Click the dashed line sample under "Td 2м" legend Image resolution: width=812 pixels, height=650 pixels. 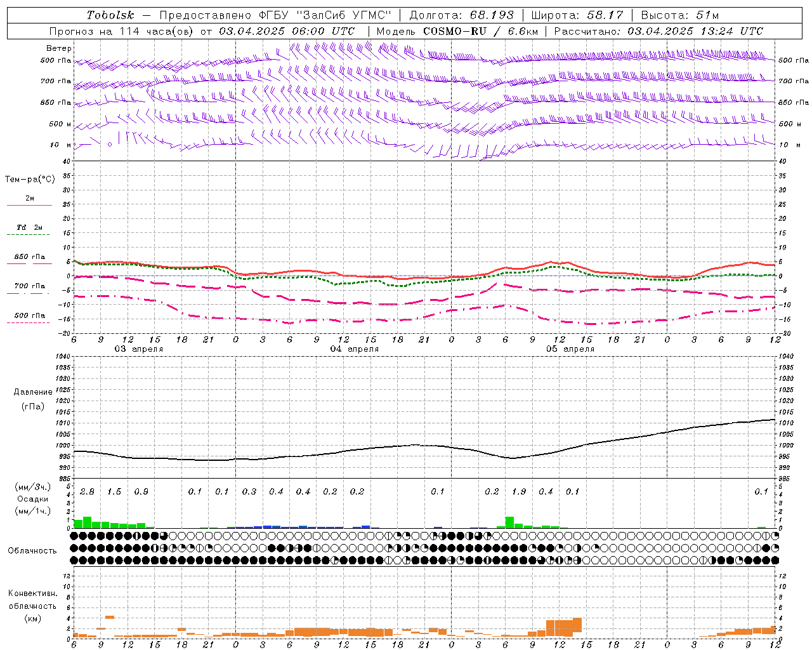click(28, 235)
